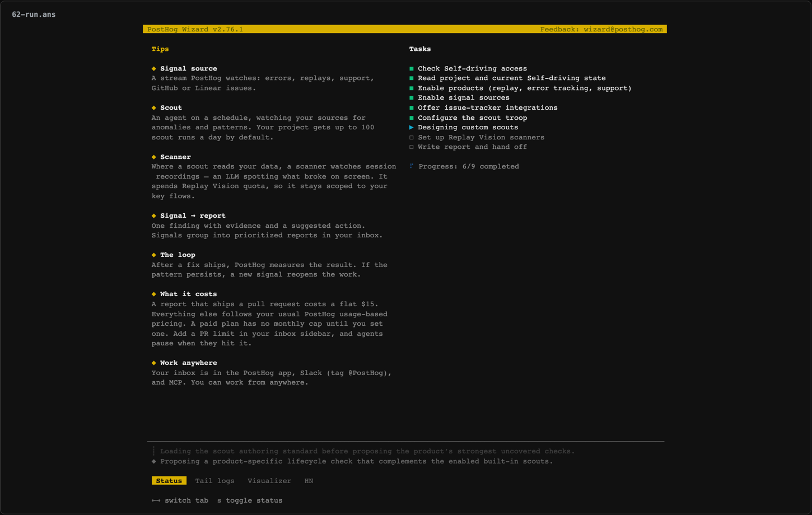
Task: Click the Set up Replay Vision scanners text
Action: click(481, 138)
